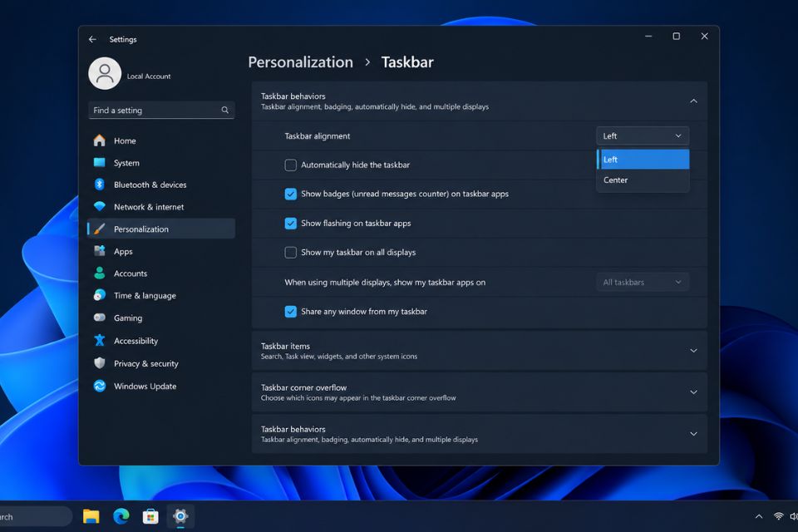Screen dimensions: 798x532
Task: Click the search magnifier icon
Action: tap(224, 110)
